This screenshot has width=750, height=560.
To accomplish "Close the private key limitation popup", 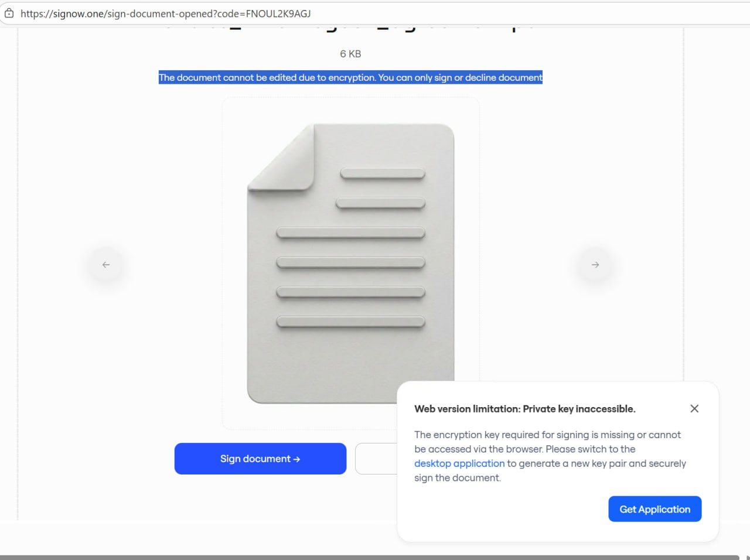I will pyautogui.click(x=694, y=409).
